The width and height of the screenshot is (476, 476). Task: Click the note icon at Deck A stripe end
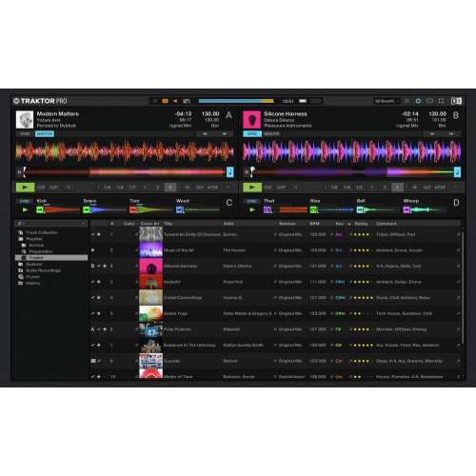coord(230,172)
